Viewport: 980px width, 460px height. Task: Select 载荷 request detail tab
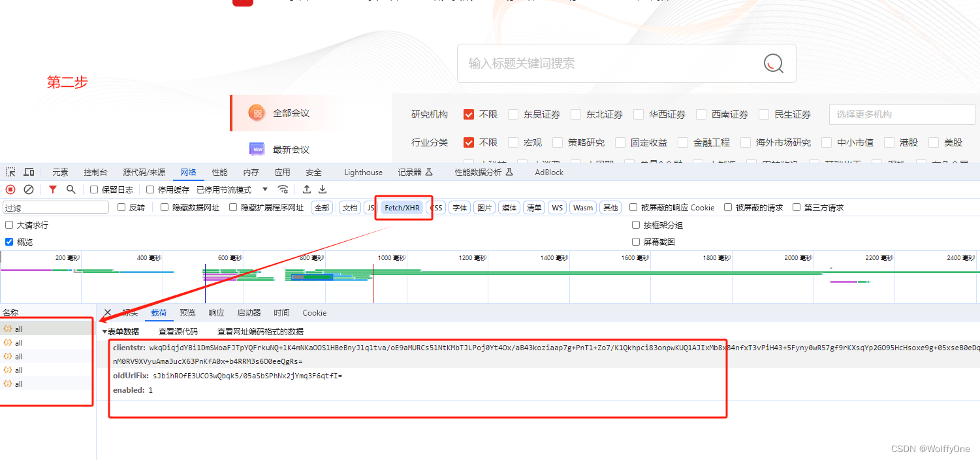159,313
